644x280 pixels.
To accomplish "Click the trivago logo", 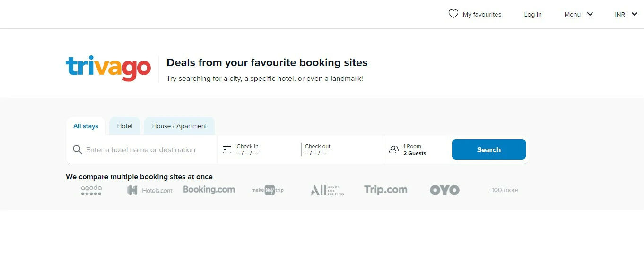I will pos(108,69).
